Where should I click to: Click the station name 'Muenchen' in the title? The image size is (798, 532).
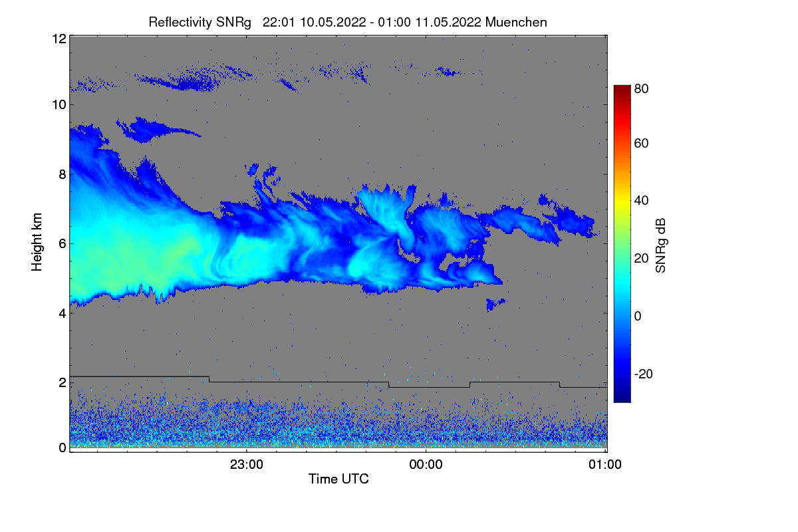click(x=516, y=22)
